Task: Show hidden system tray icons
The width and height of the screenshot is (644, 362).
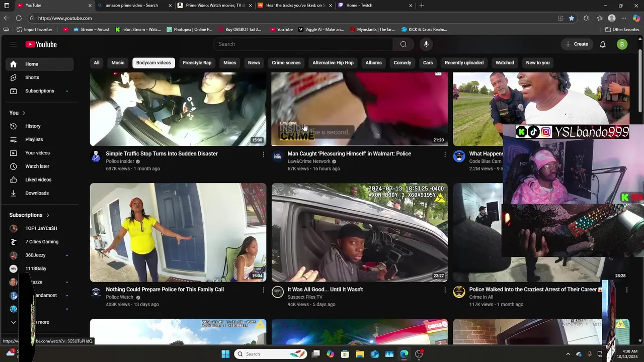Action: (568, 354)
